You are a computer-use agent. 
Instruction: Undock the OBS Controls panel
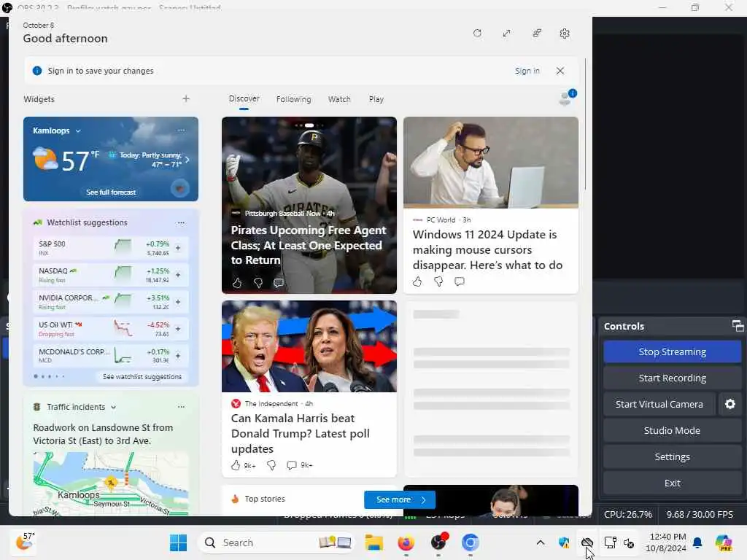point(738,326)
